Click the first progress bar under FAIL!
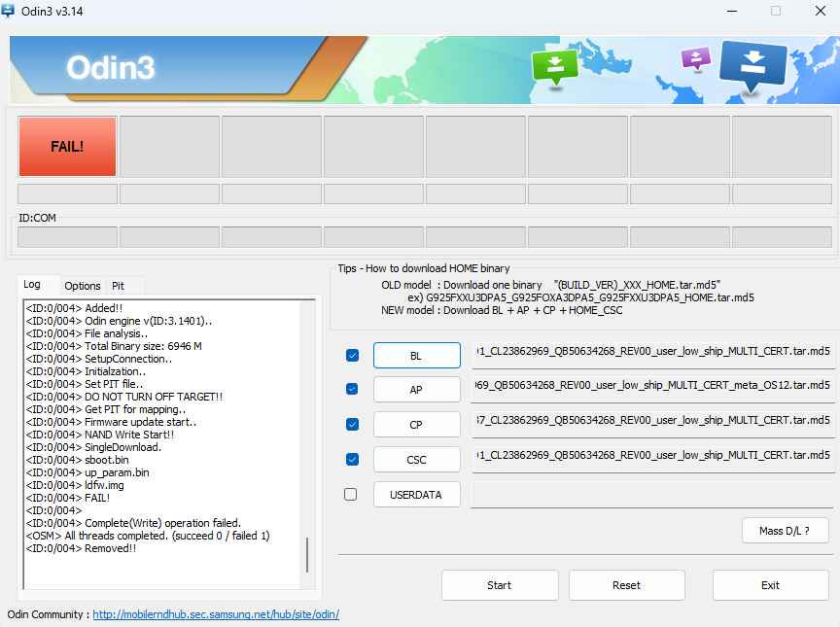This screenshot has width=840, height=627. tap(67, 193)
